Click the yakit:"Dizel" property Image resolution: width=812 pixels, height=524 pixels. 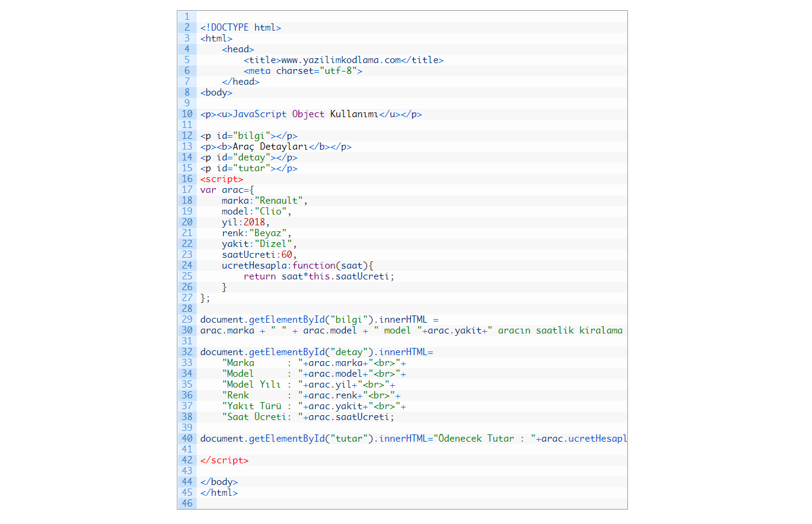coord(260,244)
